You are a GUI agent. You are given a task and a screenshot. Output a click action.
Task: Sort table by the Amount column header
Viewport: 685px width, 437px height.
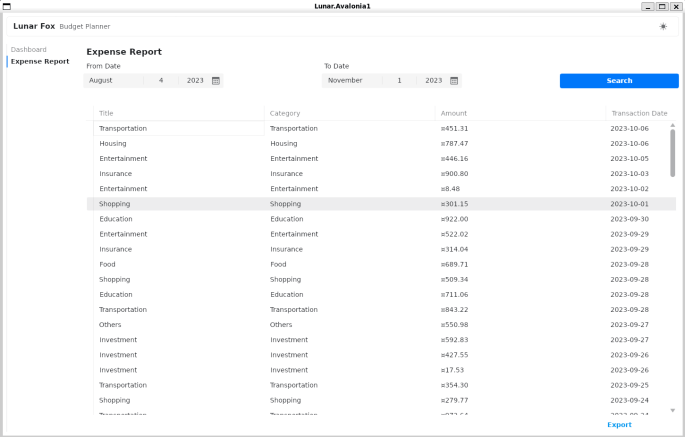(520, 113)
